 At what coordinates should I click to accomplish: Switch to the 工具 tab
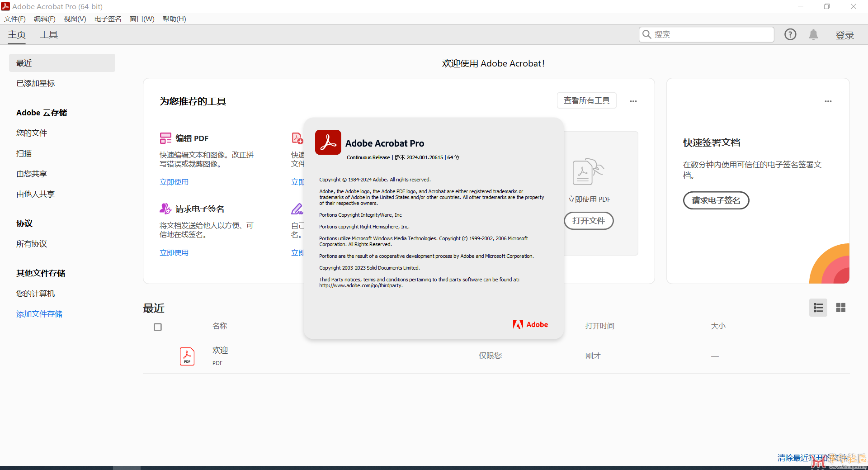click(x=49, y=35)
